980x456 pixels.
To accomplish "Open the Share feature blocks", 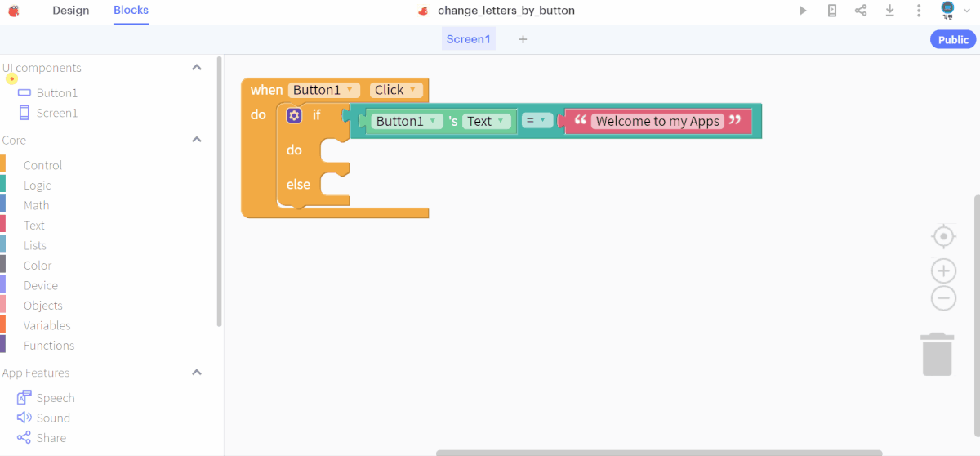I will click(42, 438).
